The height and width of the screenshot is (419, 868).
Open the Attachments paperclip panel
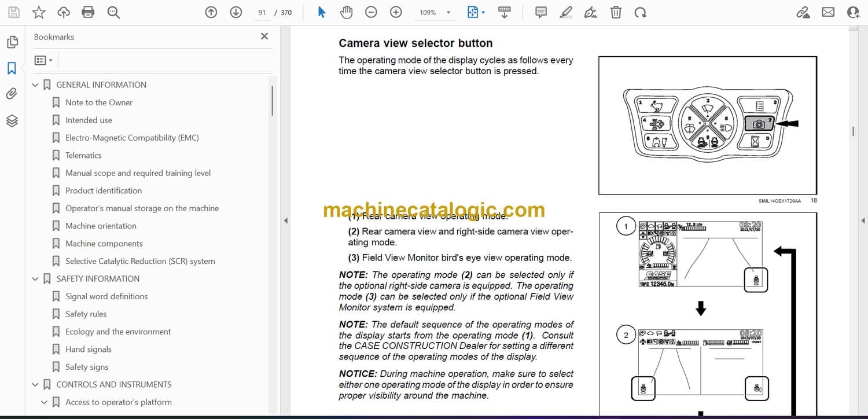tap(12, 94)
